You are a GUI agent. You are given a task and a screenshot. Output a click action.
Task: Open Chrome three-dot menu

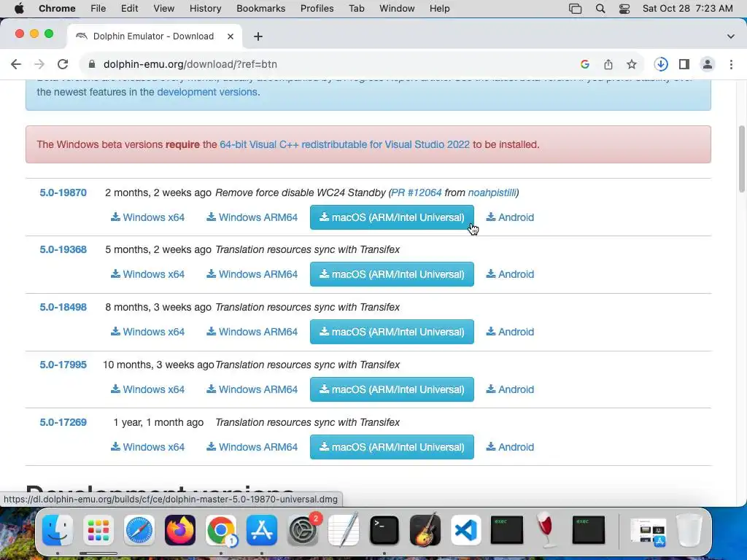point(731,64)
